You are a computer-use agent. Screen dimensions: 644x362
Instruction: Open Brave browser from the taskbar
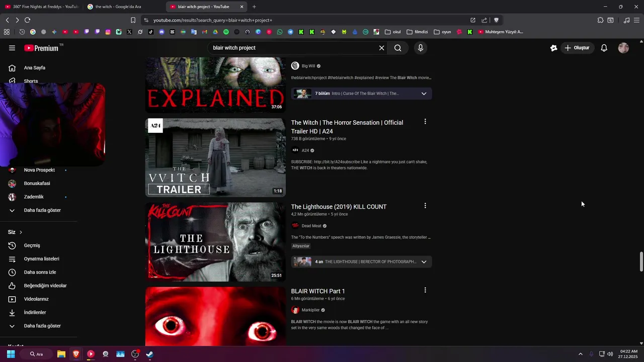75,354
